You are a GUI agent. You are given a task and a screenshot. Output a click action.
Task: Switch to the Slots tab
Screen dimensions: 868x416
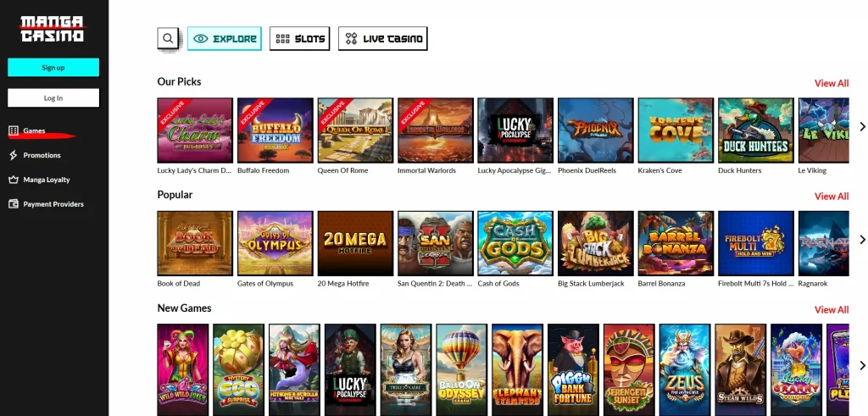[x=299, y=39]
